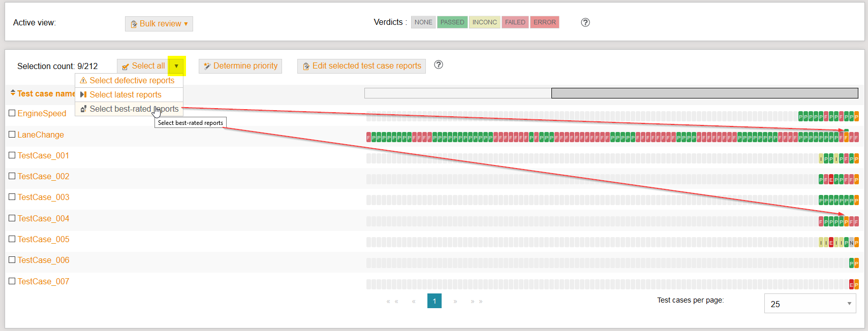The width and height of the screenshot is (868, 331).
Task: Click the Determine priority button
Action: point(240,66)
